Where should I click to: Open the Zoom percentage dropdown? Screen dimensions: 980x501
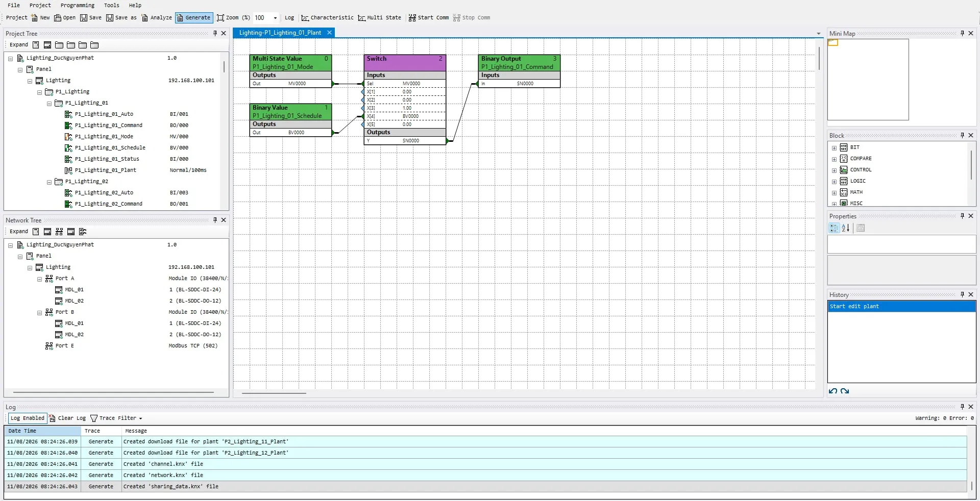coord(275,18)
